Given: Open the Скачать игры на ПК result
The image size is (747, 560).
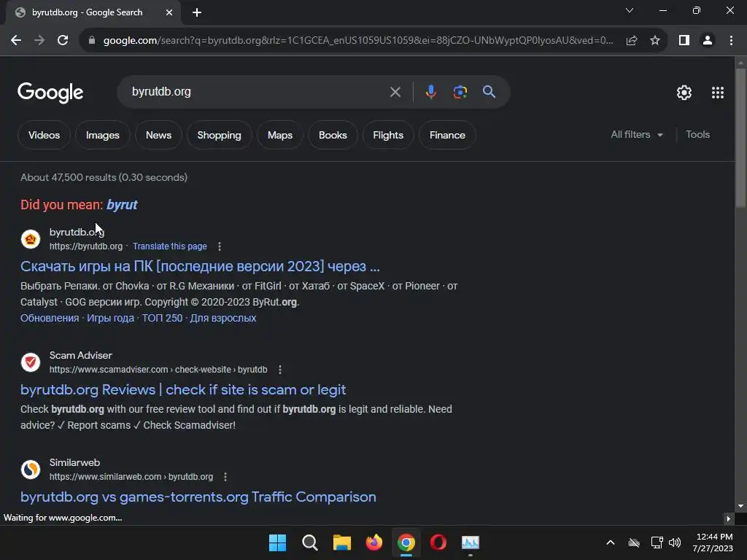Looking at the screenshot, I should click(x=200, y=266).
